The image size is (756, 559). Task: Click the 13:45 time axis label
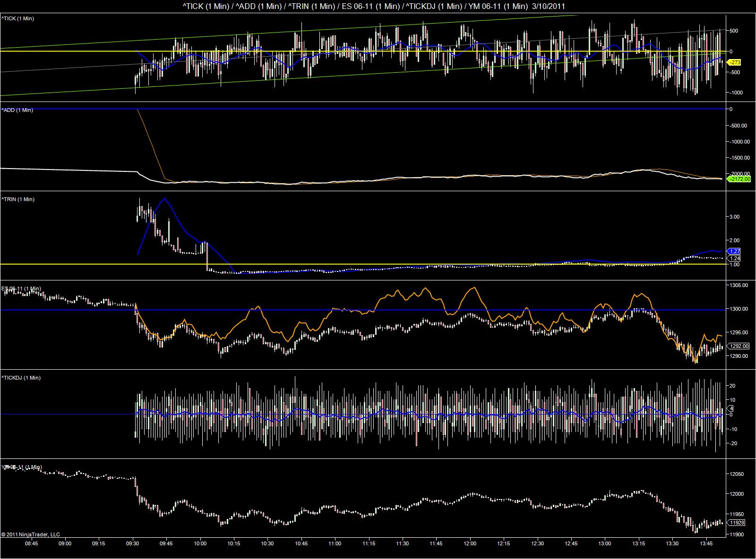pos(707,543)
